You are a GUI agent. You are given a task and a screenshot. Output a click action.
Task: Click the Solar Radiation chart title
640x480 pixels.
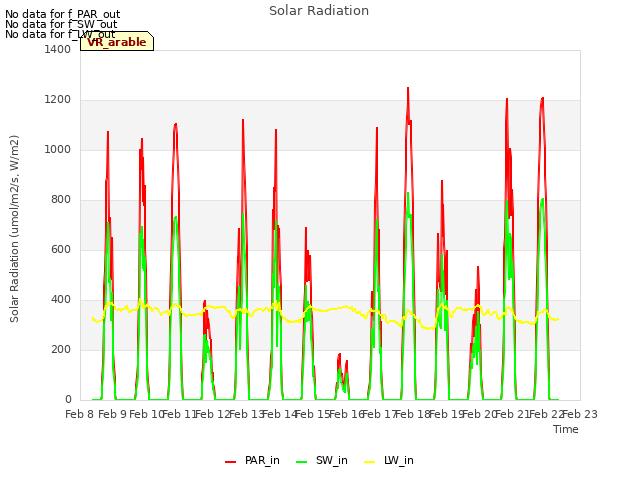(x=319, y=11)
